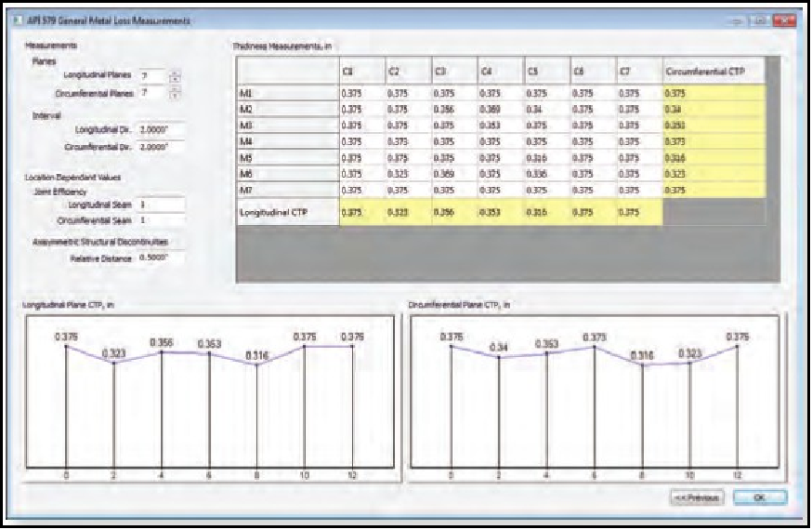Edit the Longitudinal Seam joint efficiency field
Image resolution: width=812 pixels, height=530 pixels.
point(160,204)
